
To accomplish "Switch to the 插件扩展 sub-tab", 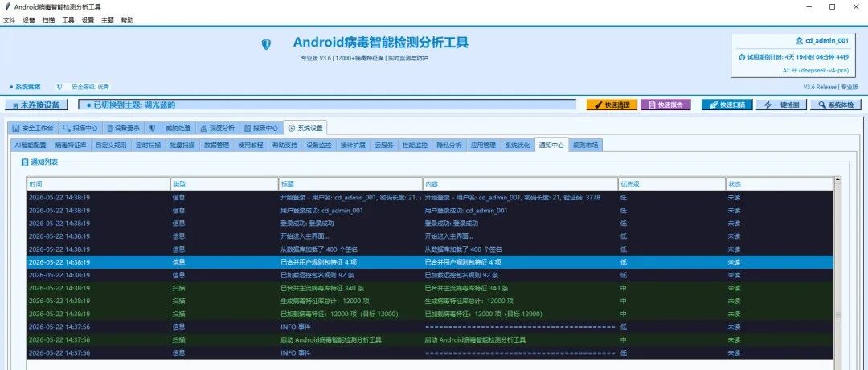I will (x=353, y=146).
